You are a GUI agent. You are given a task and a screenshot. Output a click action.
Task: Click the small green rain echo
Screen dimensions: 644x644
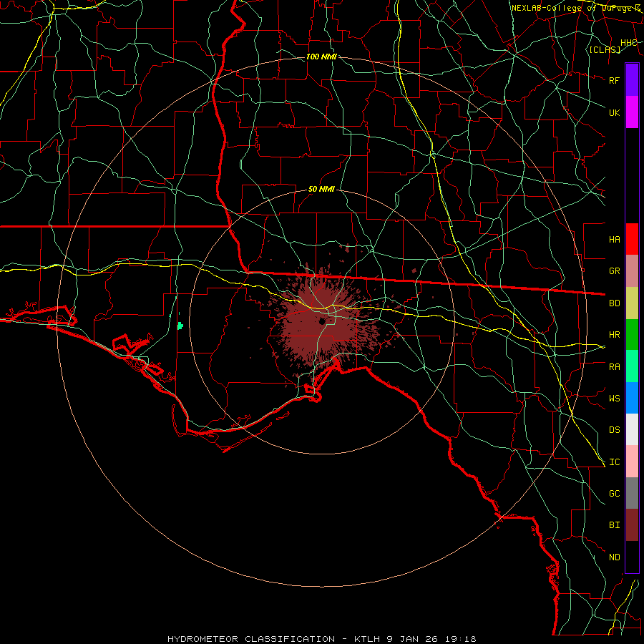click(180, 326)
